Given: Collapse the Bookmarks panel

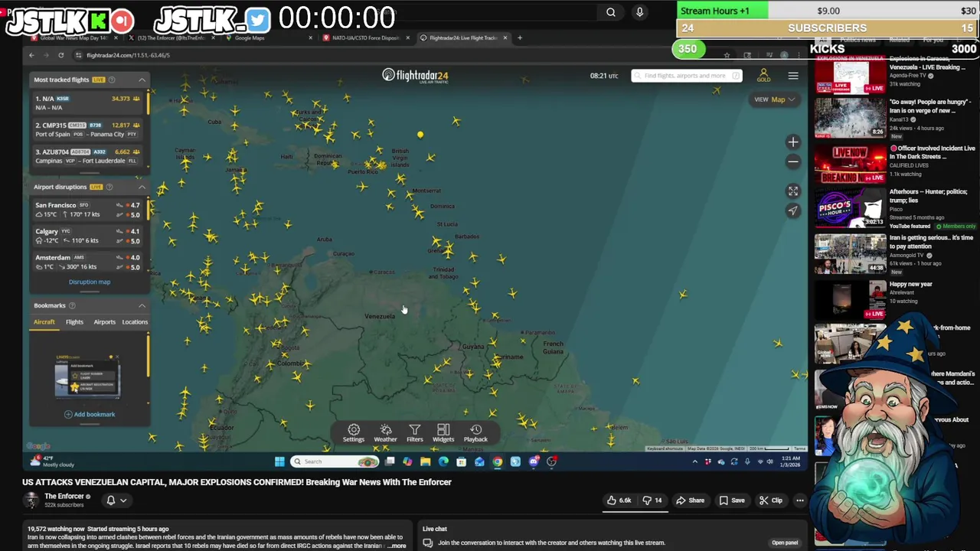Looking at the screenshot, I should (x=142, y=305).
